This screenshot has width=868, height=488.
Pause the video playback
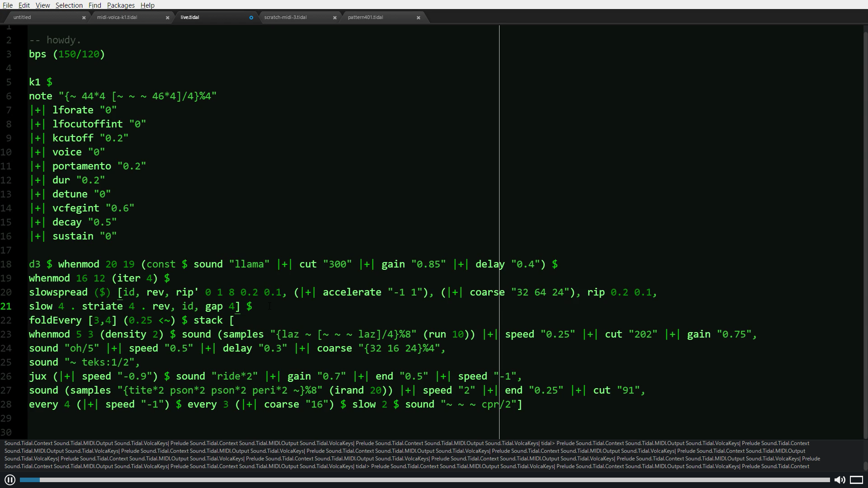point(9,480)
